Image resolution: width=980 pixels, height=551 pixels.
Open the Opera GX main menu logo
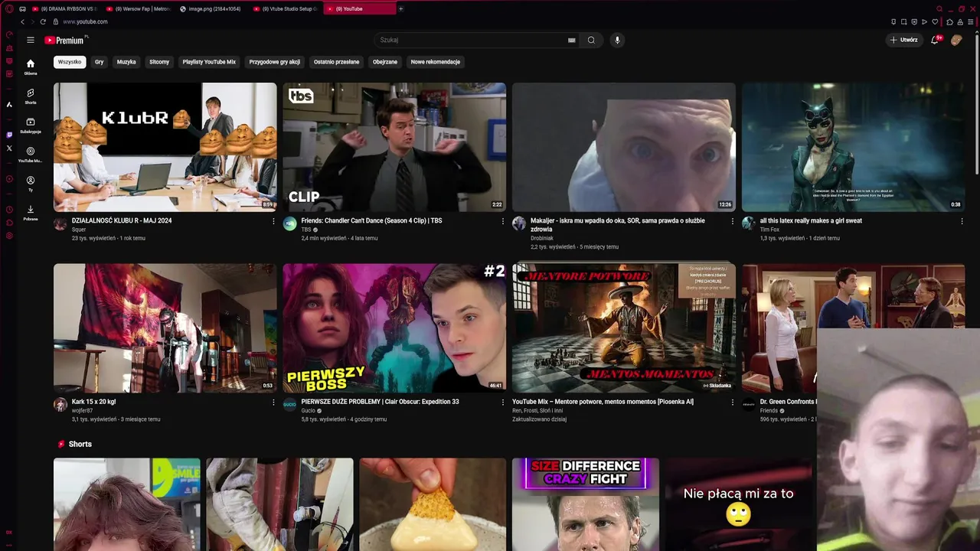pos(9,8)
